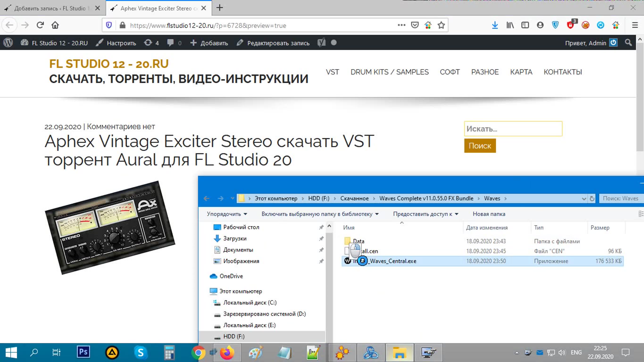Click Настроить in admin bar
644x362 pixels.
[x=116, y=43]
